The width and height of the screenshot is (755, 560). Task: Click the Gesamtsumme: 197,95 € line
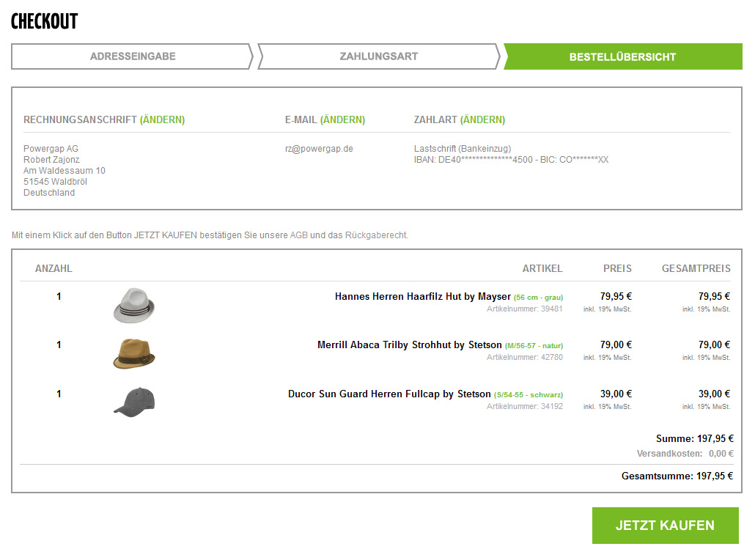[x=677, y=476]
